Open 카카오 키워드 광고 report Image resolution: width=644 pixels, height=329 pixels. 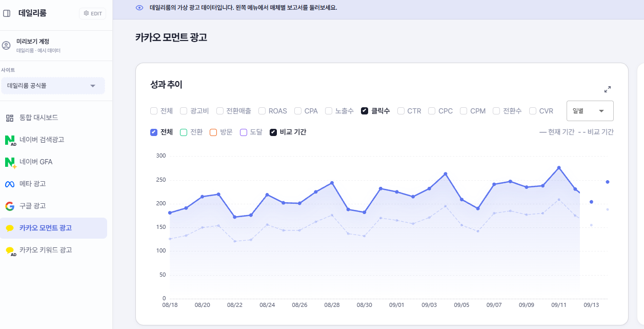pyautogui.click(x=54, y=250)
